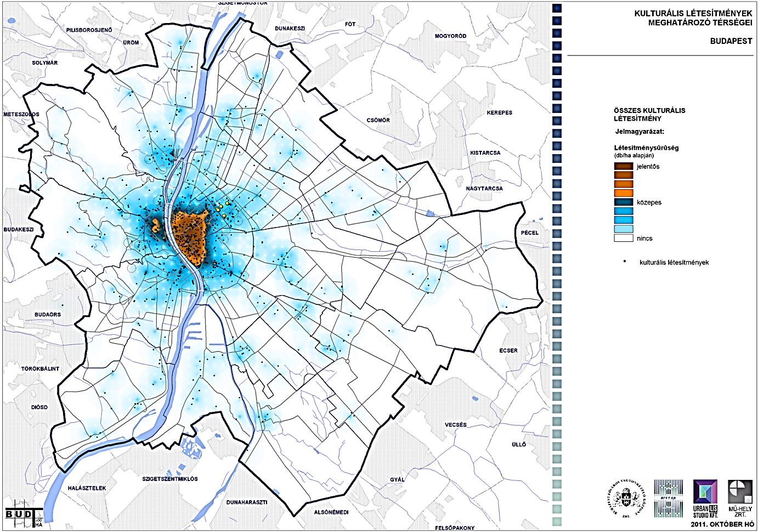
Task: Click the DIÓSD town label
Action: [x=39, y=408]
